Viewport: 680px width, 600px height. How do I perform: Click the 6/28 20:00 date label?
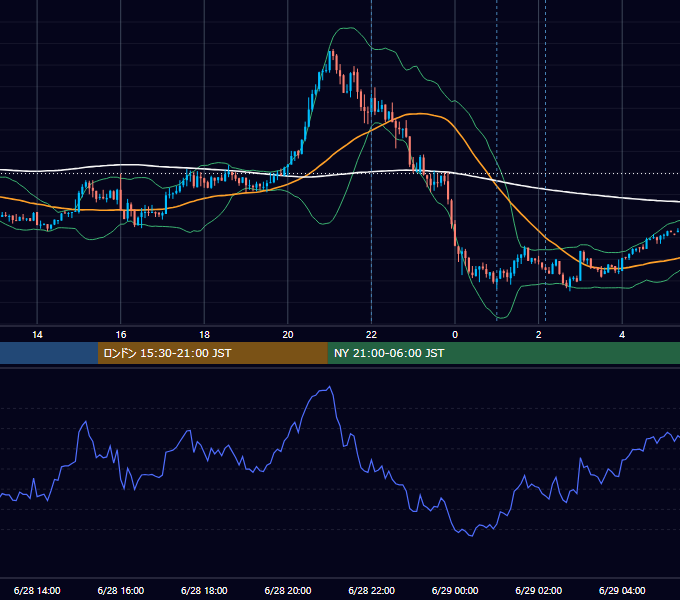tap(288, 590)
